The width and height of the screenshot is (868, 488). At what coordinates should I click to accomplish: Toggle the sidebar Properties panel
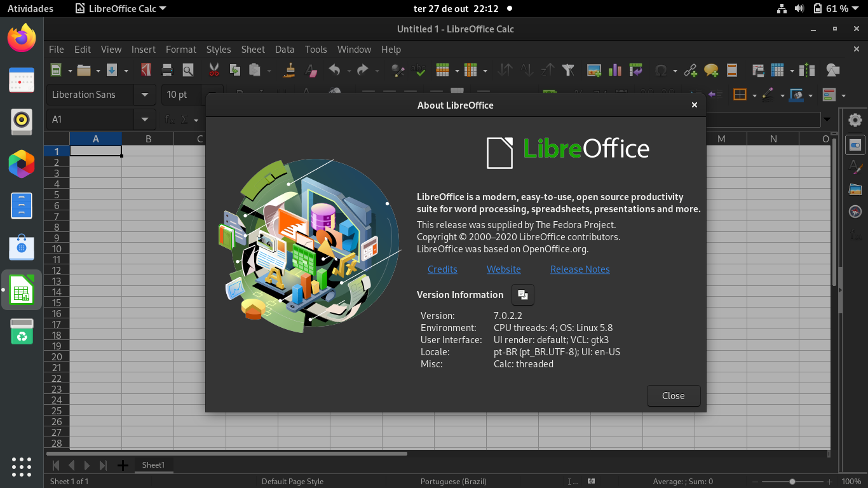click(855, 146)
